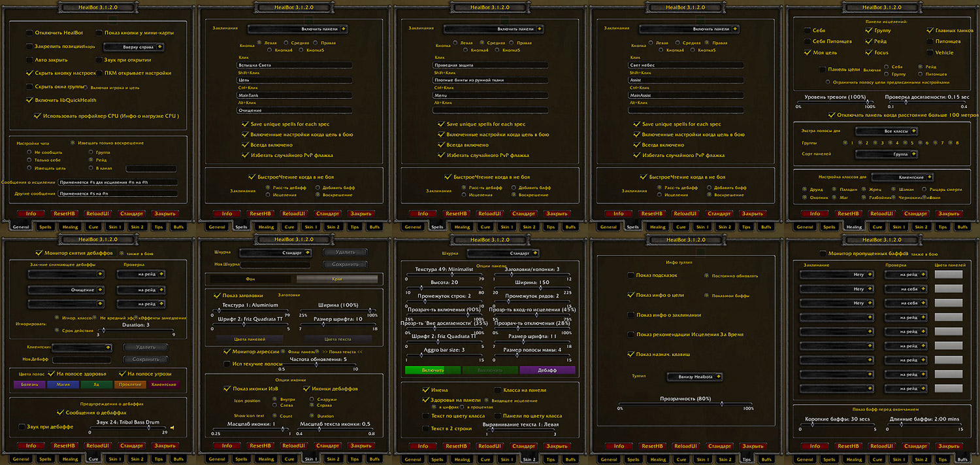Switch to the Края section tab
Screen dimensions: 980x465
click(337, 279)
